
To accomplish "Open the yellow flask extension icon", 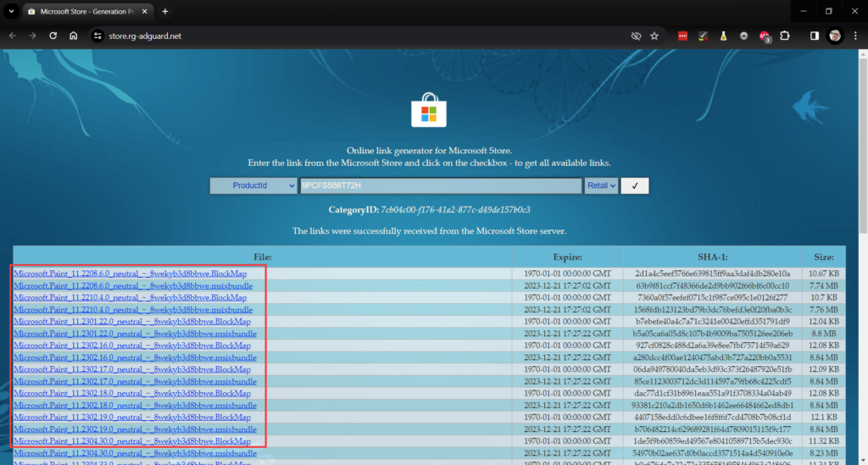I will click(723, 36).
